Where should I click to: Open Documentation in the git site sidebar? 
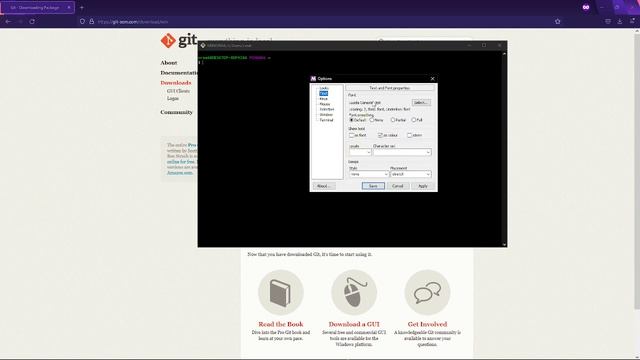(x=179, y=73)
